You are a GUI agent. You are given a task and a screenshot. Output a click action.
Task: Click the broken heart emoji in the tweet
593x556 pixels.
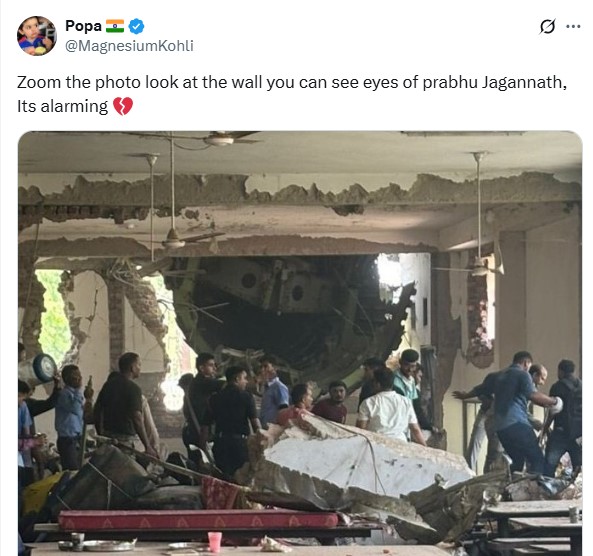(x=123, y=106)
